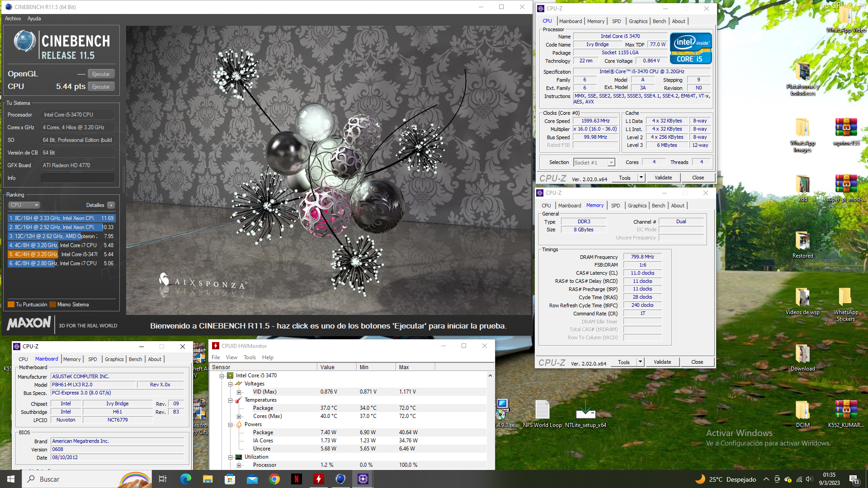Screen dimensions: 868x488
Task: Select the Download folder on the desktop
Action: [802, 357]
